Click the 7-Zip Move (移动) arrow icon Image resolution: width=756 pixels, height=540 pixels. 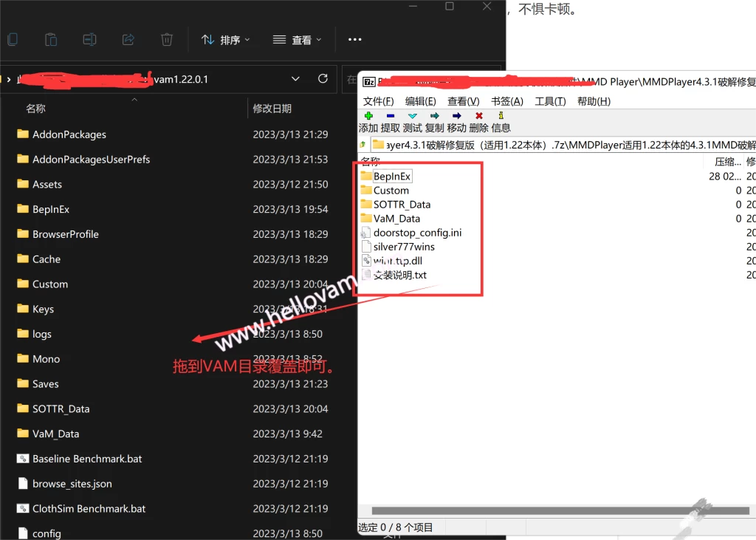[457, 116]
